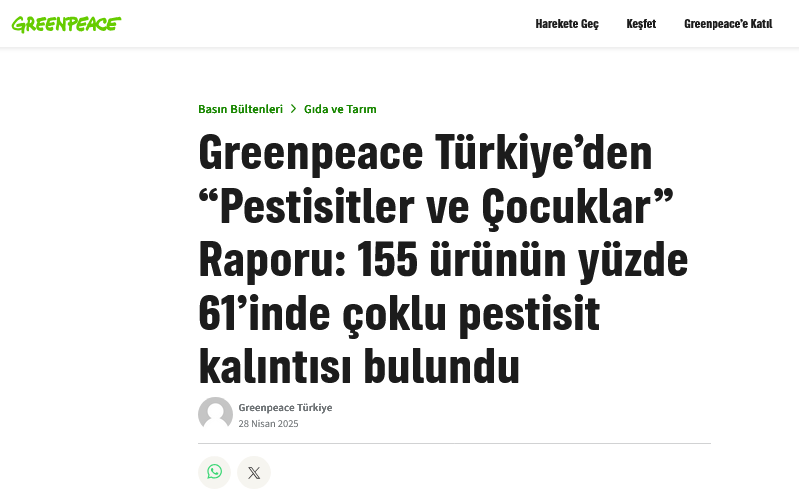Click the headline's first line "Greenpeace Türkiye'den"

[425, 153]
